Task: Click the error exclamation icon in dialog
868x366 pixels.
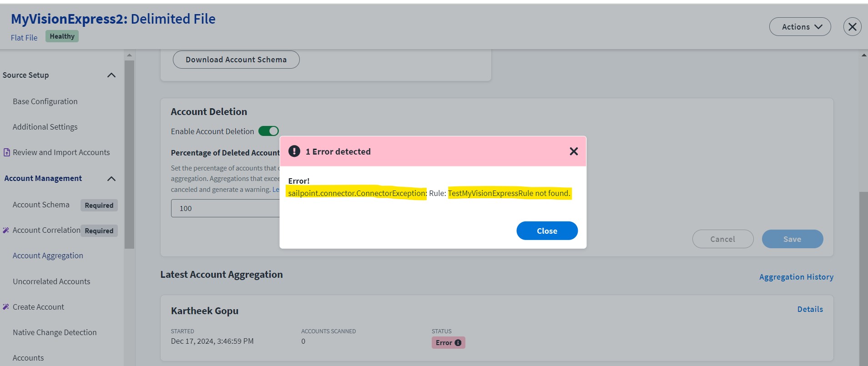Action: [x=294, y=151]
